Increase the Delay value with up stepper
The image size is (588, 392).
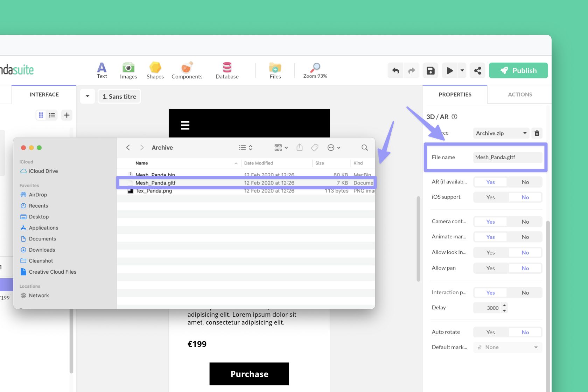coord(504,305)
